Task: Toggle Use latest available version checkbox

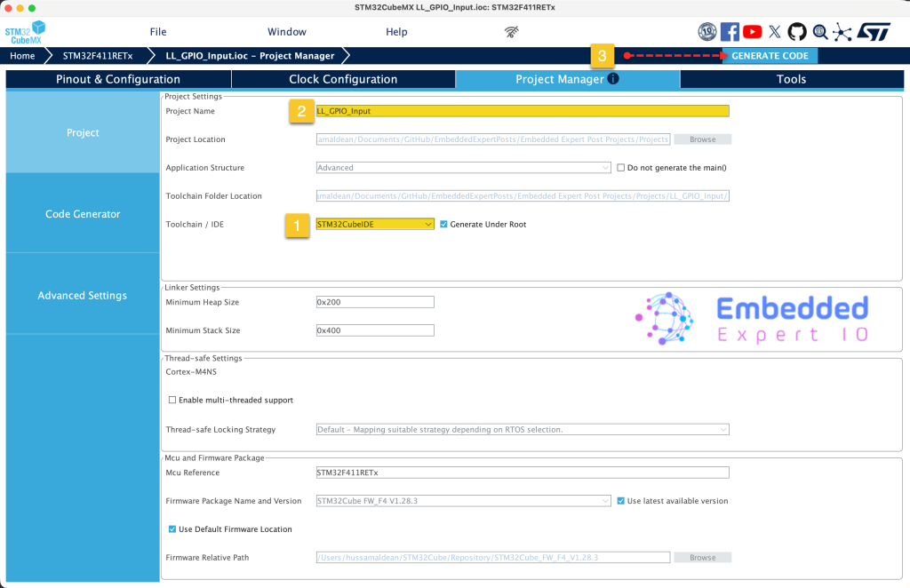Action: coord(620,501)
